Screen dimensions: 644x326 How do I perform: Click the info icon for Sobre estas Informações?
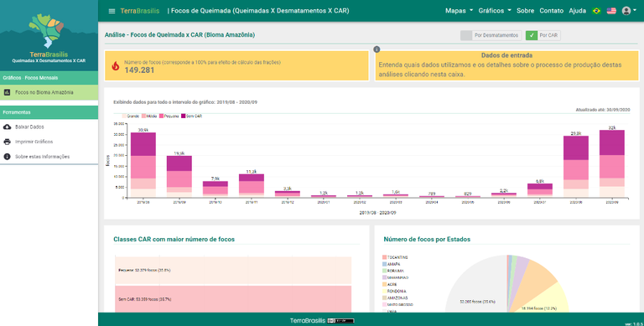tap(7, 157)
